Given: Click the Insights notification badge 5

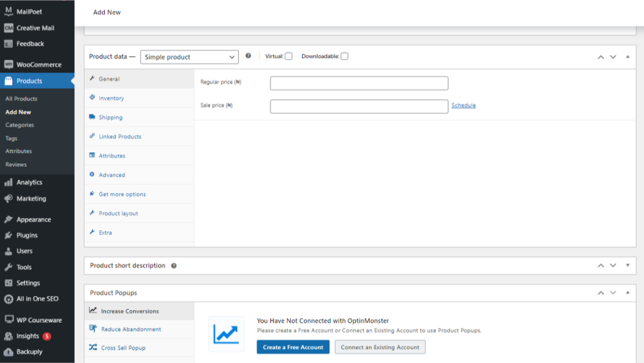Looking at the screenshot, I should point(47,336).
